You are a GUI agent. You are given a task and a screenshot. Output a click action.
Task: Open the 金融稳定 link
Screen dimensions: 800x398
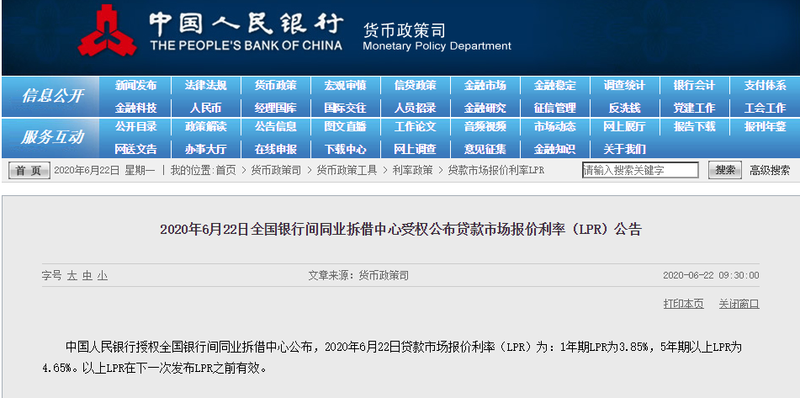tap(555, 86)
